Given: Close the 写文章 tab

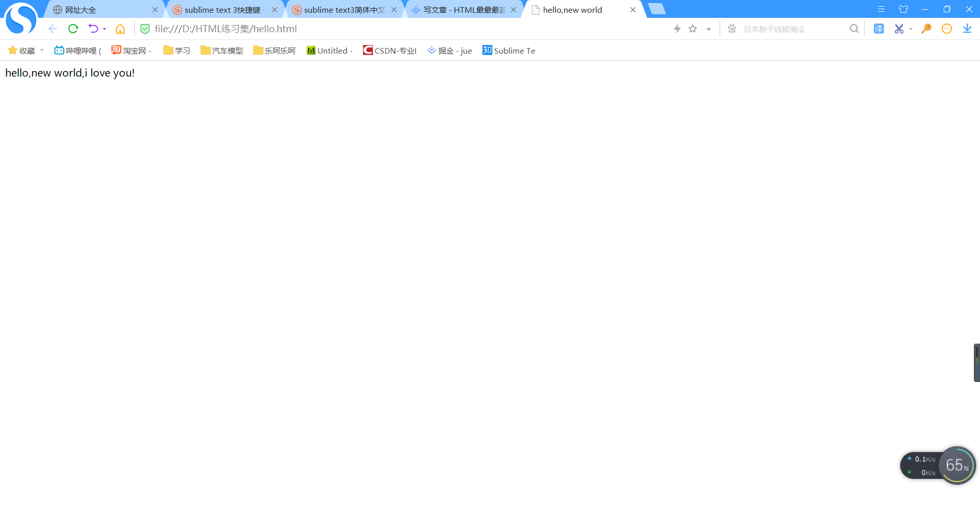Looking at the screenshot, I should (x=513, y=10).
